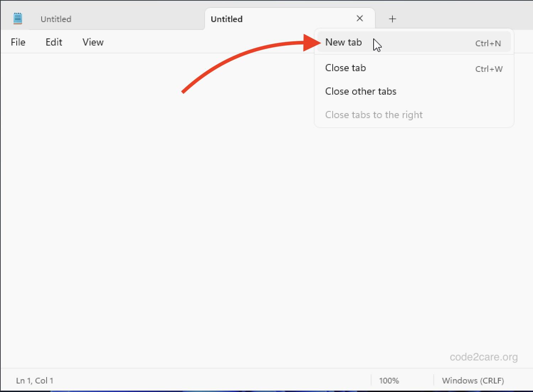Click the X icon on the active Untitled tab
533x392 pixels.
pos(360,18)
